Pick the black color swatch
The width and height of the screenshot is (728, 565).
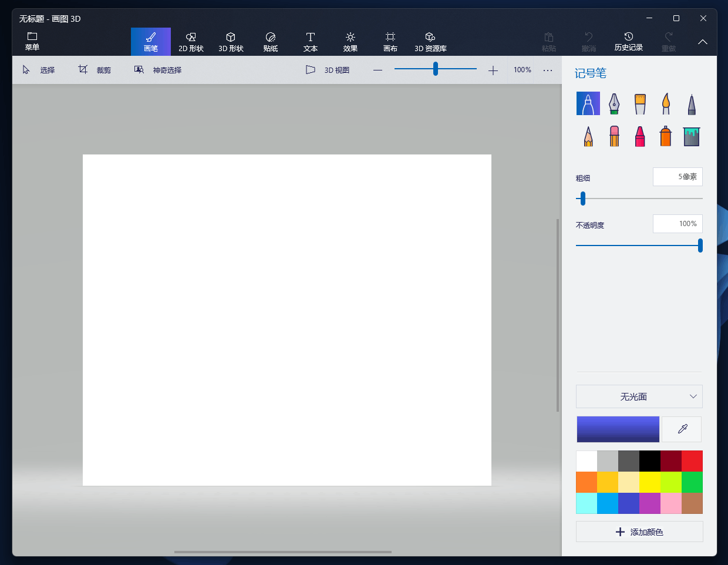(x=650, y=461)
